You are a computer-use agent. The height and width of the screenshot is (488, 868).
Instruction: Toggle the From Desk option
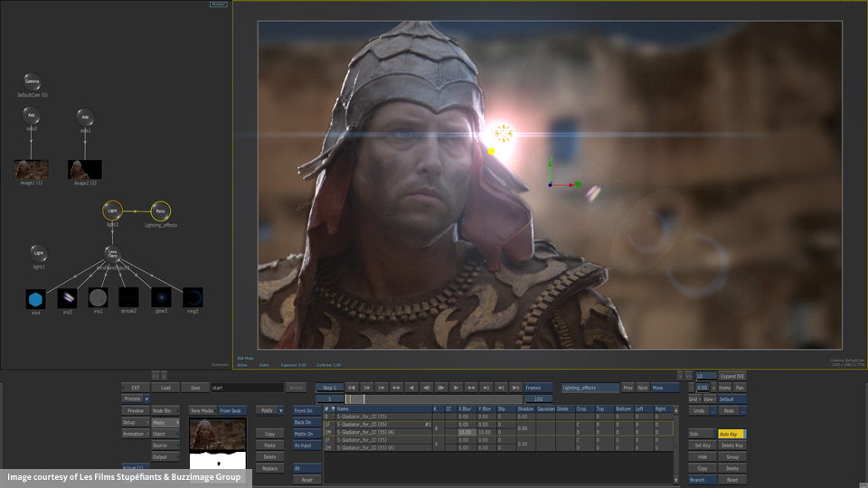tap(231, 410)
